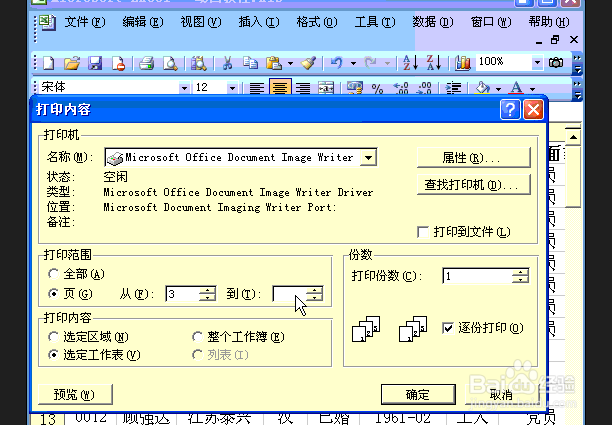Open the 格式(O) menu
Screen dimensions: 612x425
tap(317, 22)
